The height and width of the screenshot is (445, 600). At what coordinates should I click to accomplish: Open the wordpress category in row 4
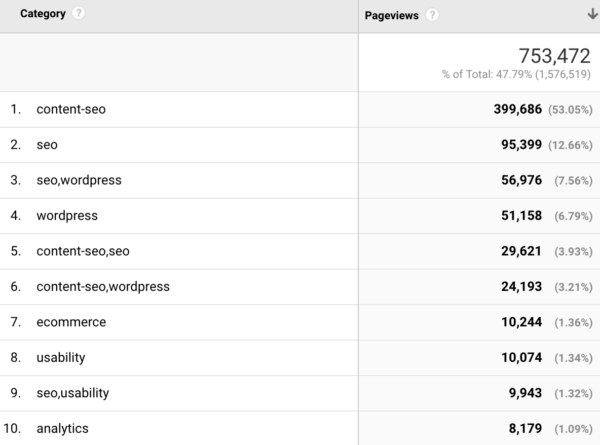[x=66, y=215]
